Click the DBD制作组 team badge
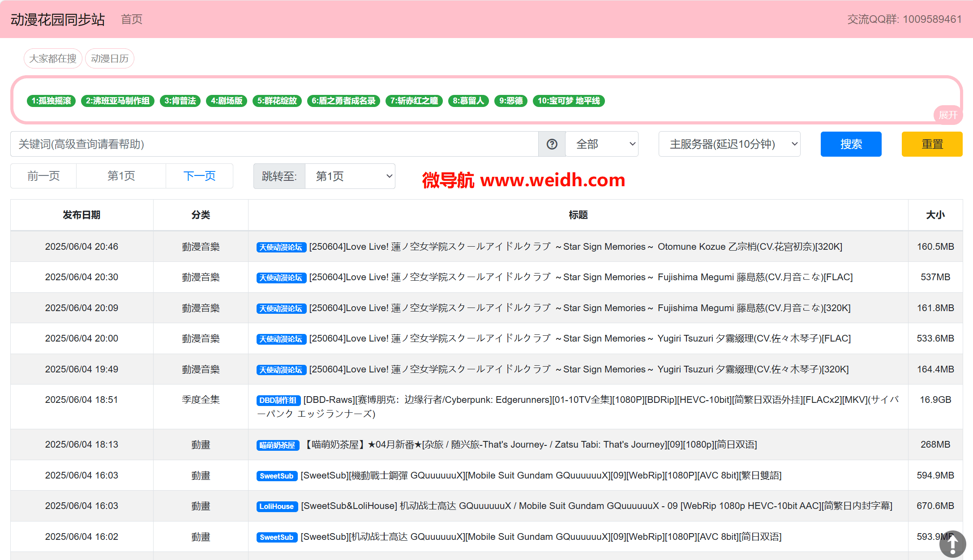973x560 pixels. coord(278,400)
